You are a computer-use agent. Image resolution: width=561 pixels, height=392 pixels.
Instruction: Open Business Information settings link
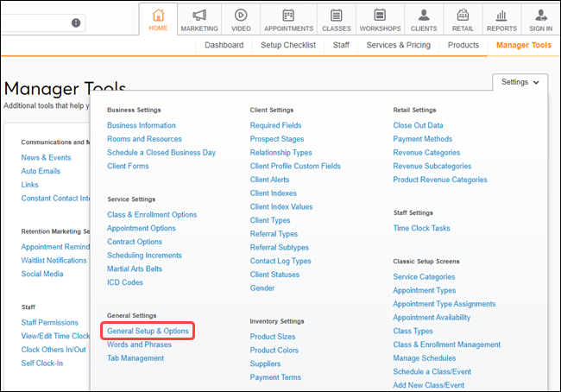click(x=141, y=125)
